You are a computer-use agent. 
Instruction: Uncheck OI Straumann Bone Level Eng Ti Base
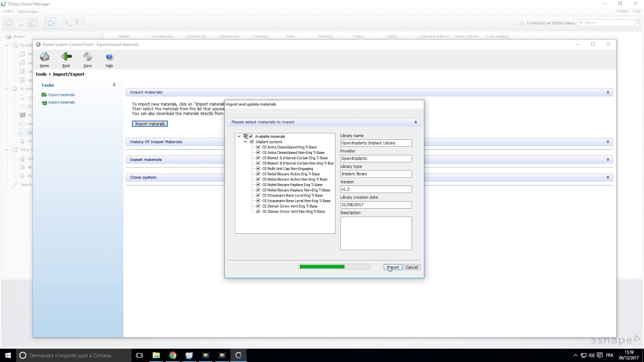[258, 195]
